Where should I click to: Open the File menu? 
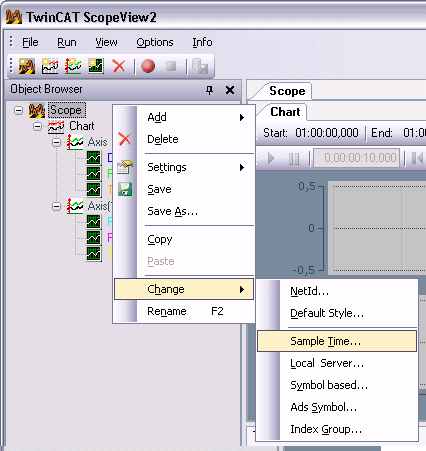[30, 42]
